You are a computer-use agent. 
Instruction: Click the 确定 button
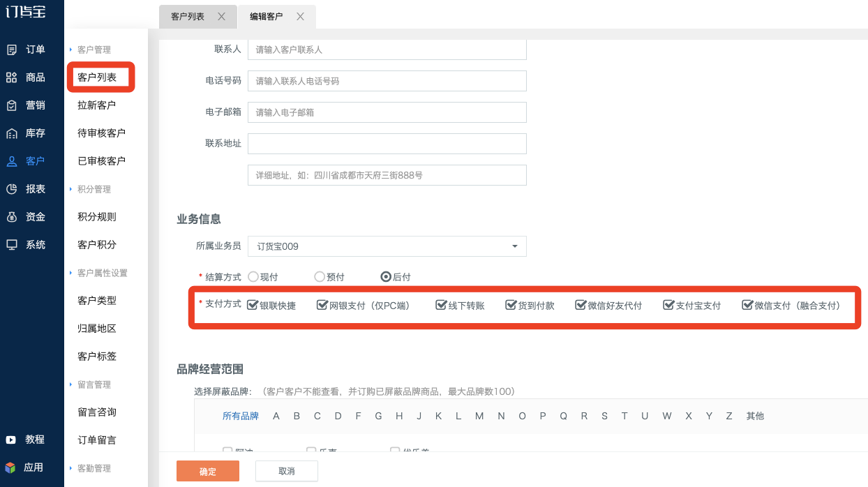[x=208, y=472]
